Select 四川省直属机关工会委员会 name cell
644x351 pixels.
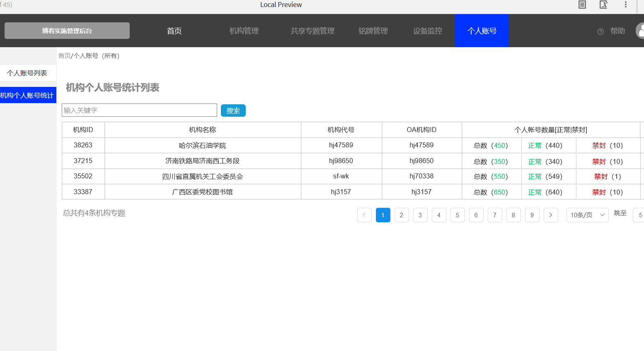pyautogui.click(x=203, y=176)
